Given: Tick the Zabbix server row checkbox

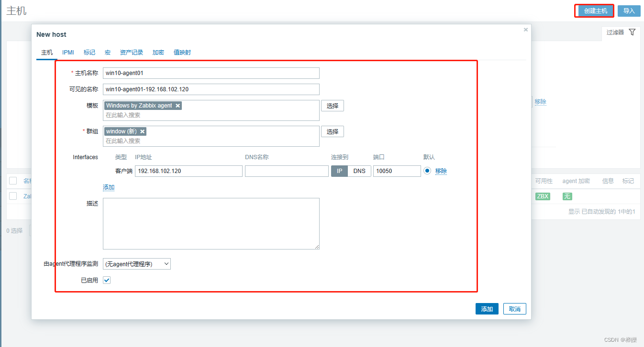Looking at the screenshot, I should (x=13, y=196).
